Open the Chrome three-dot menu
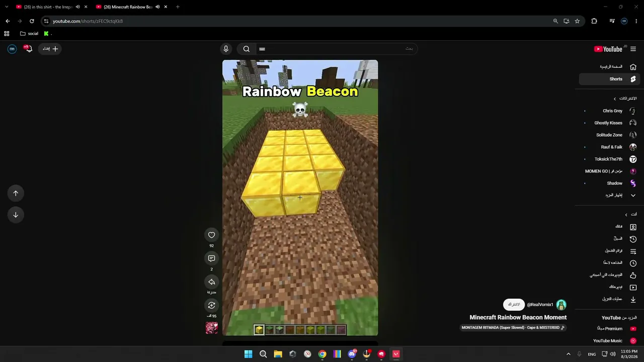This screenshot has height=362, width=644. [x=636, y=21]
